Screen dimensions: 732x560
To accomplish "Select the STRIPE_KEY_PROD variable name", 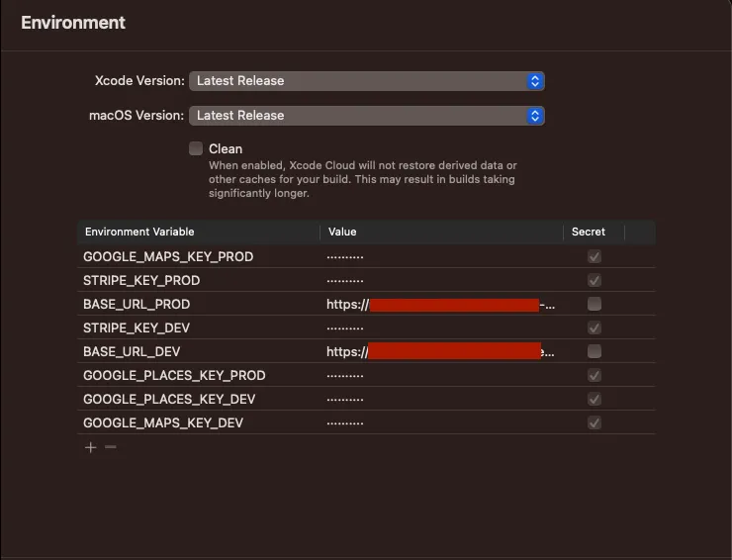I will 141,281.
